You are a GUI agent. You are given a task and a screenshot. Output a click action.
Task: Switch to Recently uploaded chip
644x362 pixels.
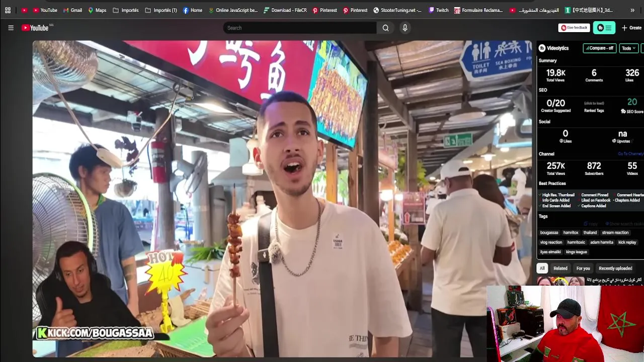coord(615,268)
